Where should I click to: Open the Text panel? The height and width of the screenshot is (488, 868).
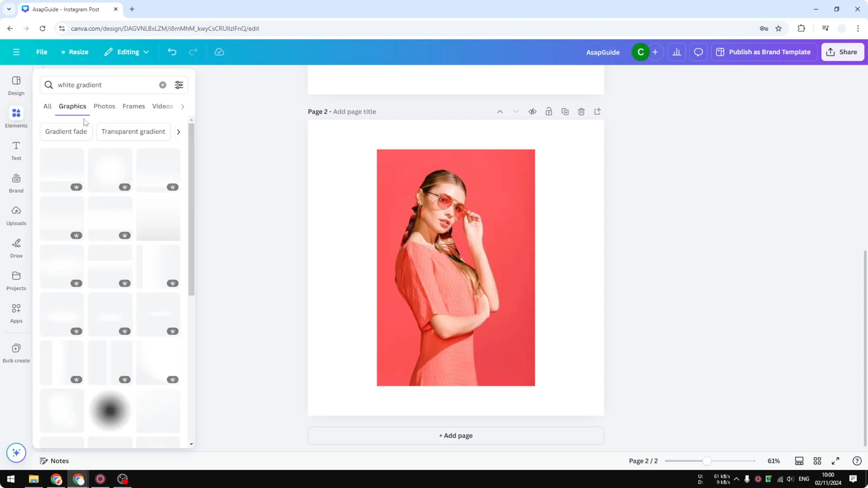click(16, 150)
